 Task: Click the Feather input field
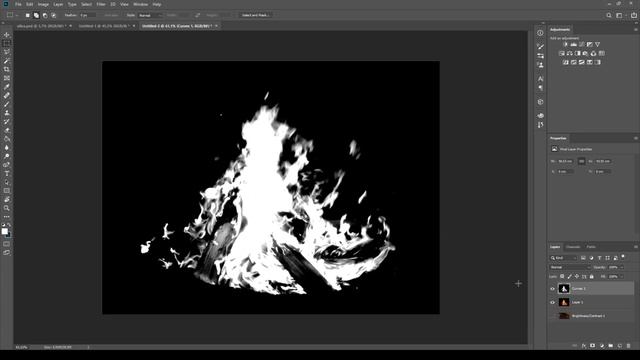(87, 15)
